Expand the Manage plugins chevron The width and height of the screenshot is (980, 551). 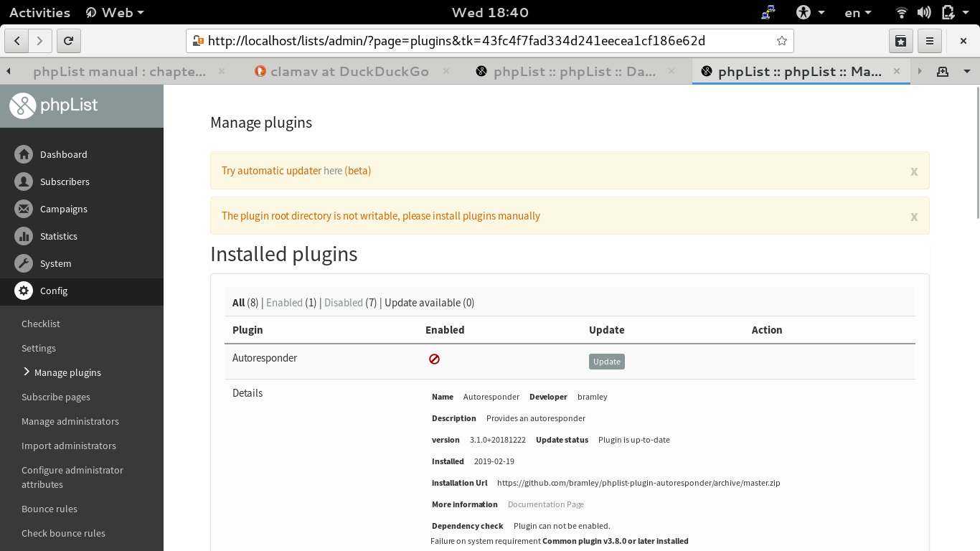tap(27, 372)
